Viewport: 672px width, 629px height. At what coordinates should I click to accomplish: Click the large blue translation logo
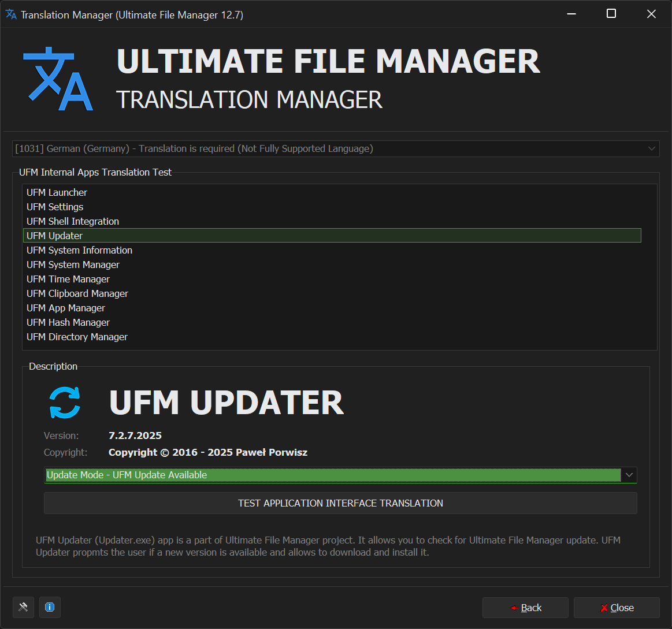coord(58,79)
